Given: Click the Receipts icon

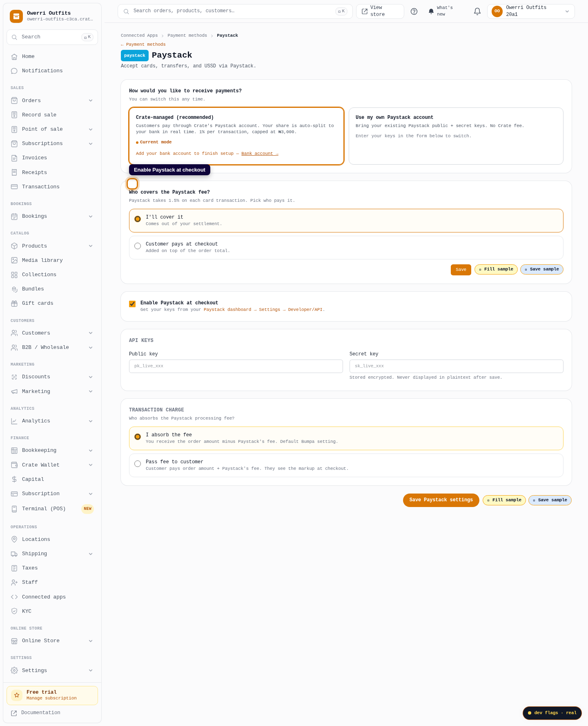Looking at the screenshot, I should [x=14, y=172].
